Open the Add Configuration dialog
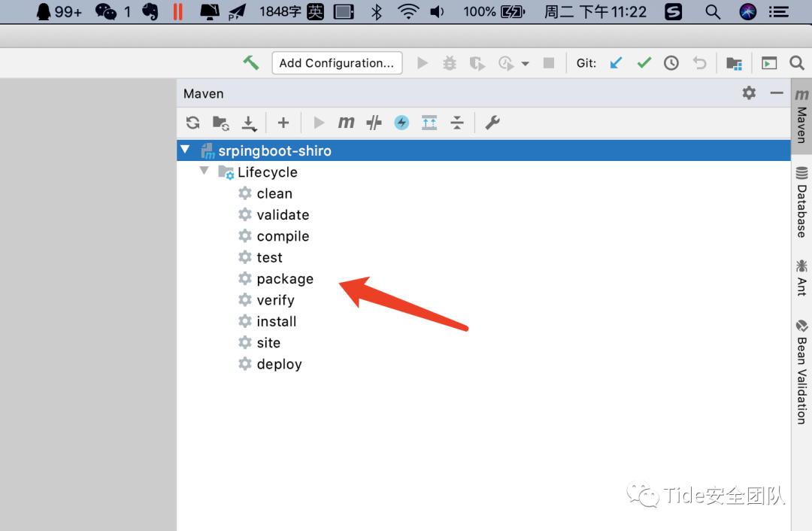 tap(337, 63)
